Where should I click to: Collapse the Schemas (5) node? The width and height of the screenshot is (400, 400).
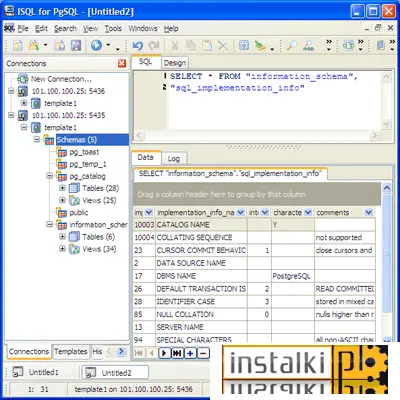[x=37, y=139]
